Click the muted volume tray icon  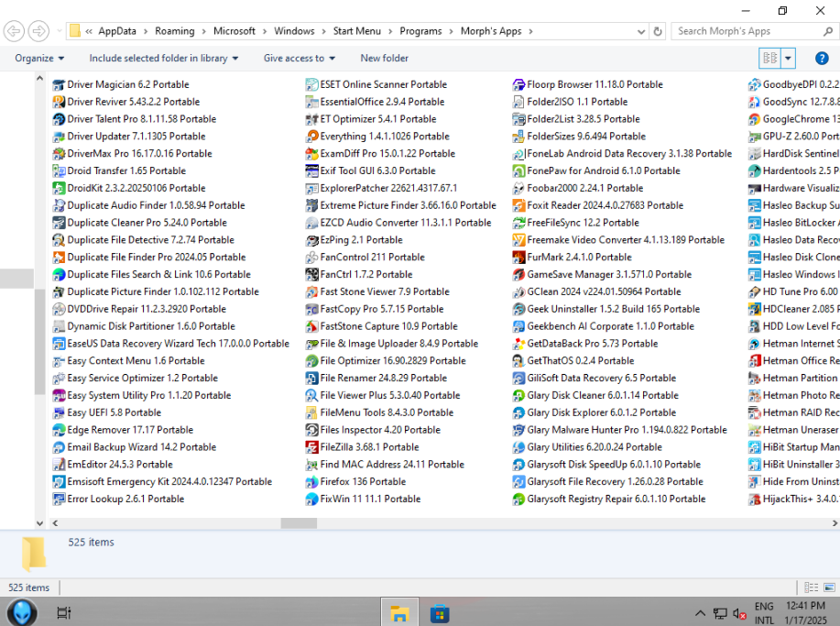point(739,614)
